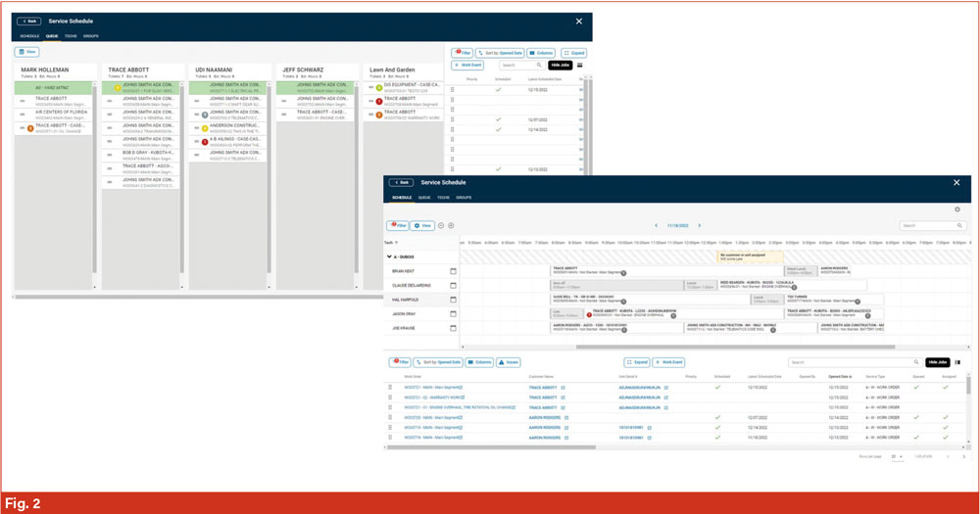Screen dimensions: 980x514
Task: Select AIR CENTERS OF FLORIDA queue card
Action: click(54, 115)
